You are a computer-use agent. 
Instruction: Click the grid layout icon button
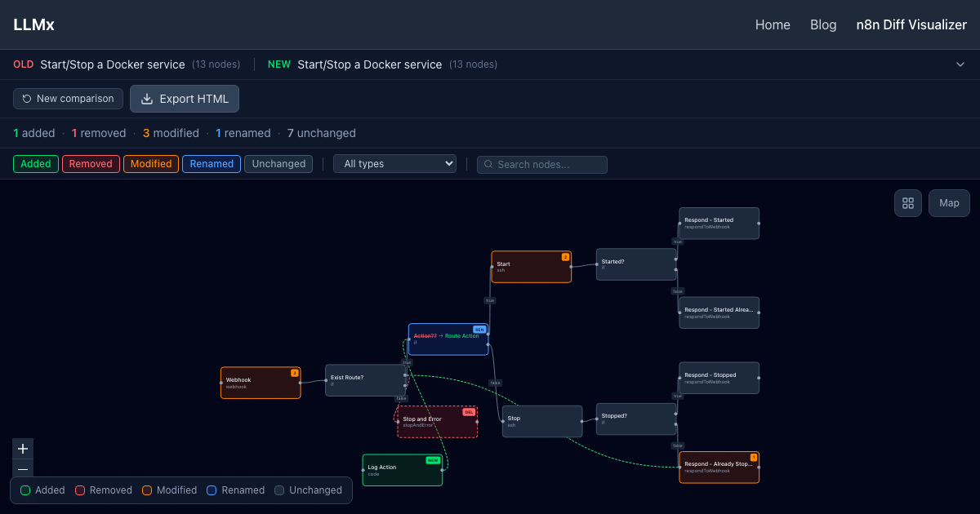pyautogui.click(x=908, y=203)
